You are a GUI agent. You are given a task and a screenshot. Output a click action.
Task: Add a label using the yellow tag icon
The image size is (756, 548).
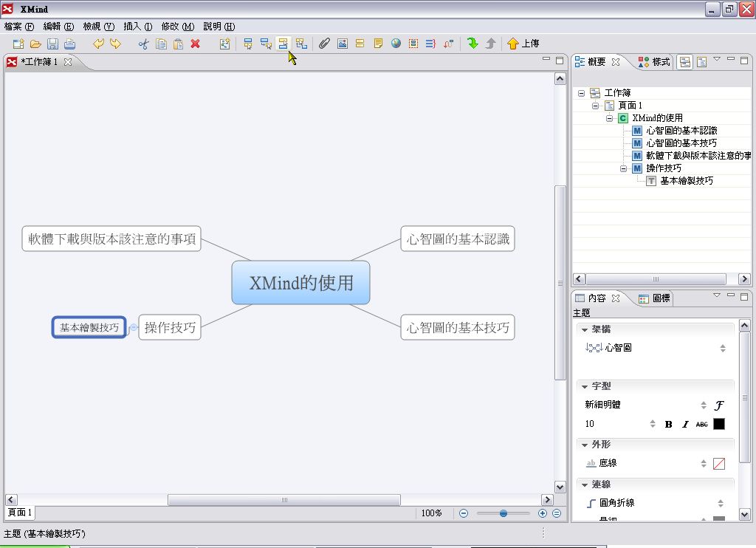(360, 44)
